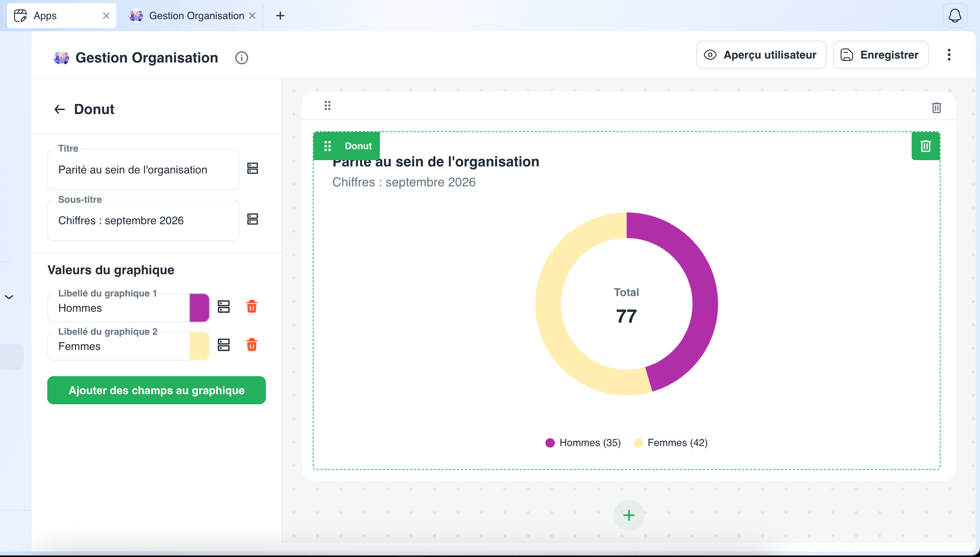
Task: Go back with the arrow beside Donut
Action: click(x=59, y=109)
